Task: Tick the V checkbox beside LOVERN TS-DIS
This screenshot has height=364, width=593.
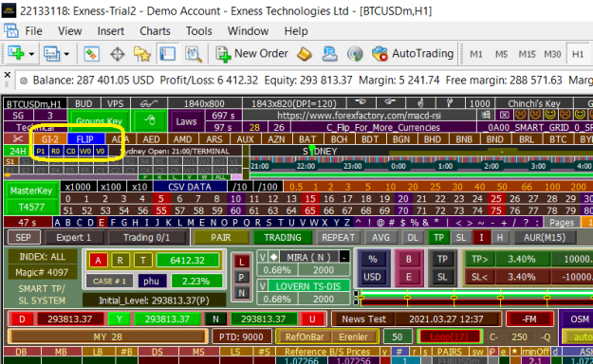Action: (x=263, y=286)
